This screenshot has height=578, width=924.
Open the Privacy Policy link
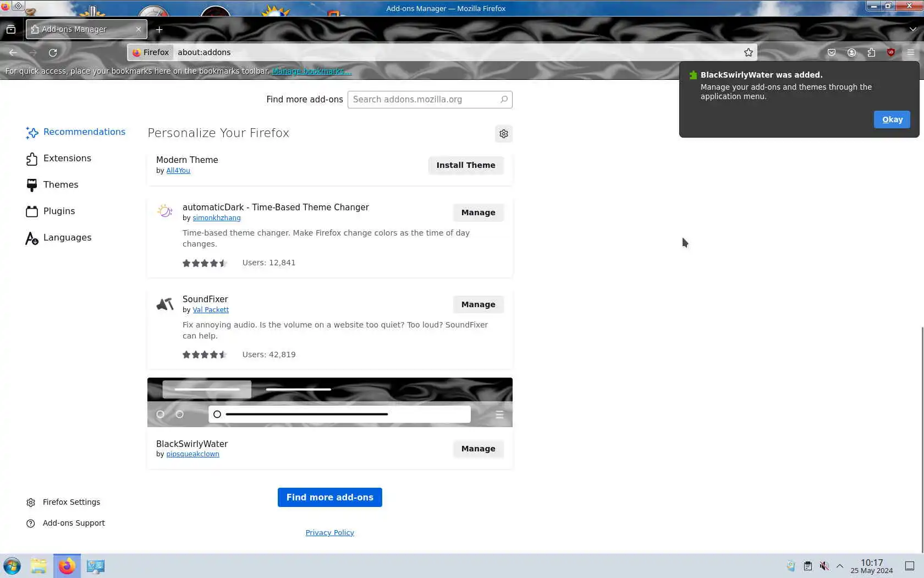330,532
